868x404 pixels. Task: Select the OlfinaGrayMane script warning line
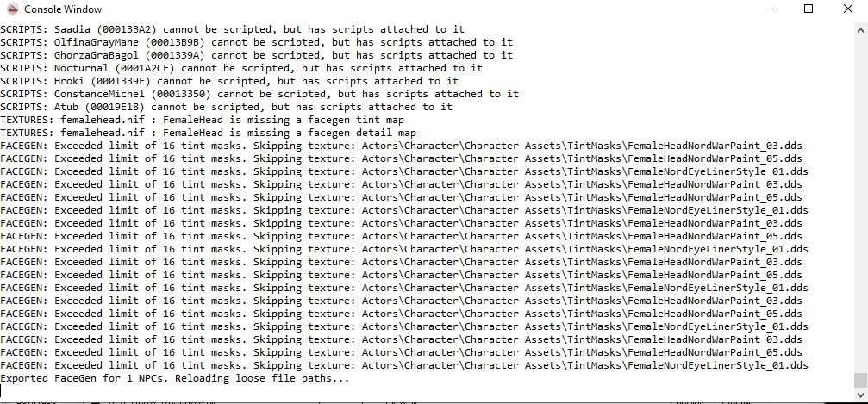(x=256, y=42)
